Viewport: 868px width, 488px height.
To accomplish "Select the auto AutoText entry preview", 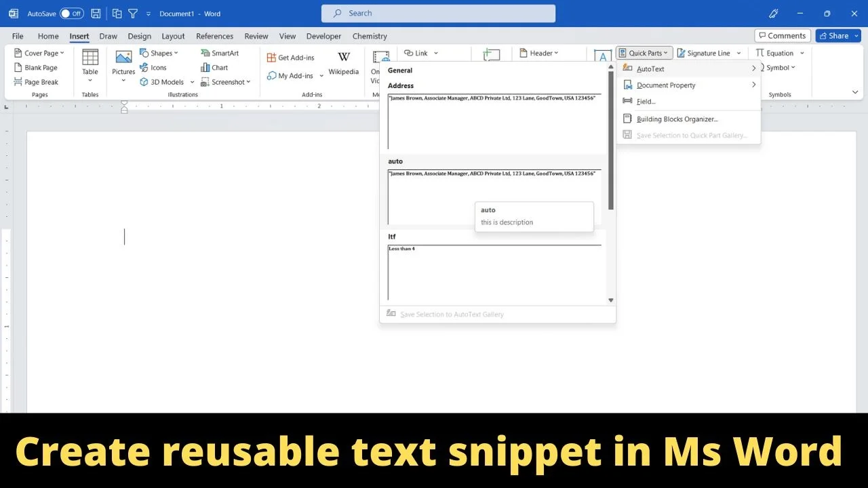I will point(494,197).
